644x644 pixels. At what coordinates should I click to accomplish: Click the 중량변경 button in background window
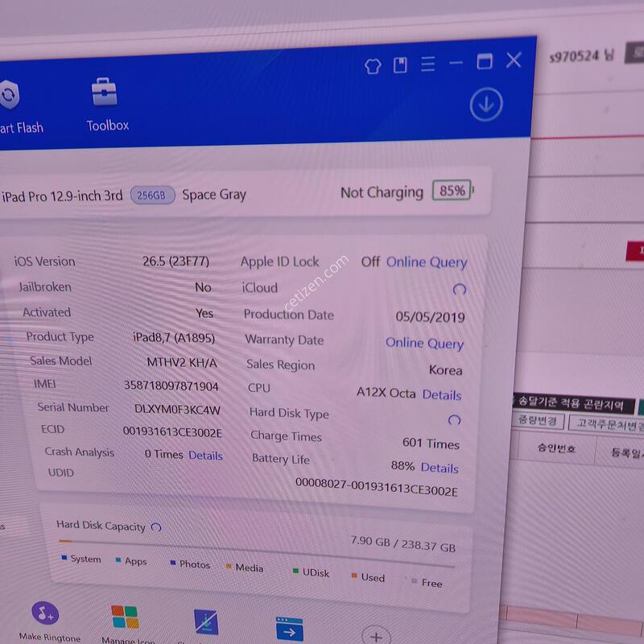[537, 420]
